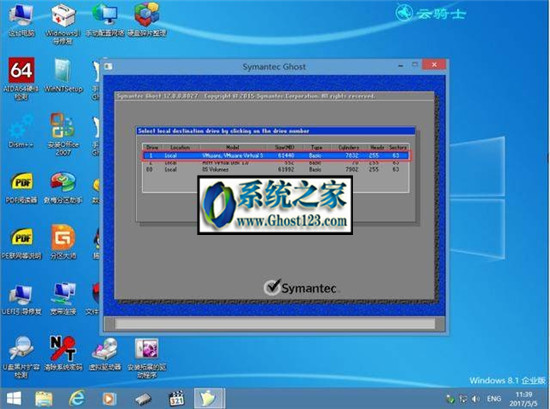Launch the AOMEI partition assistant icon
This screenshot has width=550, height=409.
[63, 187]
